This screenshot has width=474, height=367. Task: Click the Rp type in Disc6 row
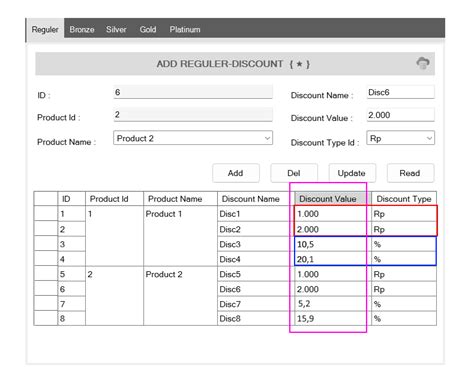[404, 289]
